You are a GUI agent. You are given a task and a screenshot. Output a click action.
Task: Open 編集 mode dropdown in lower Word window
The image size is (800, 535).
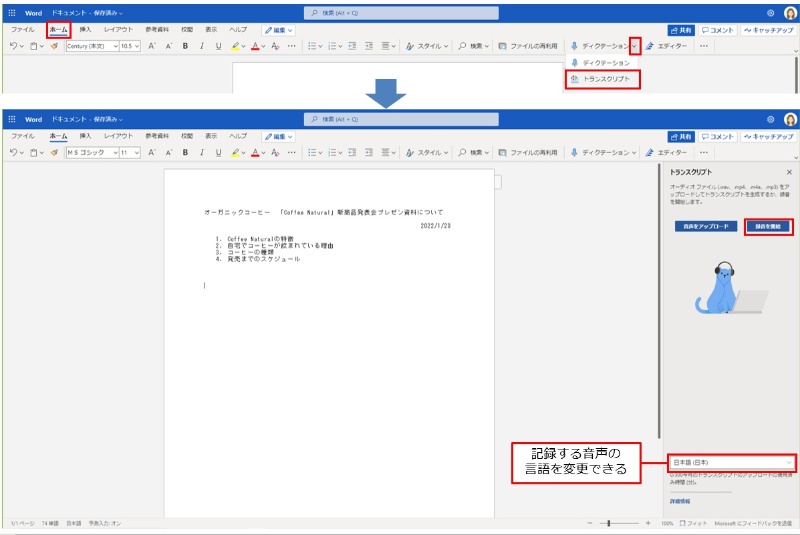pyautogui.click(x=278, y=137)
